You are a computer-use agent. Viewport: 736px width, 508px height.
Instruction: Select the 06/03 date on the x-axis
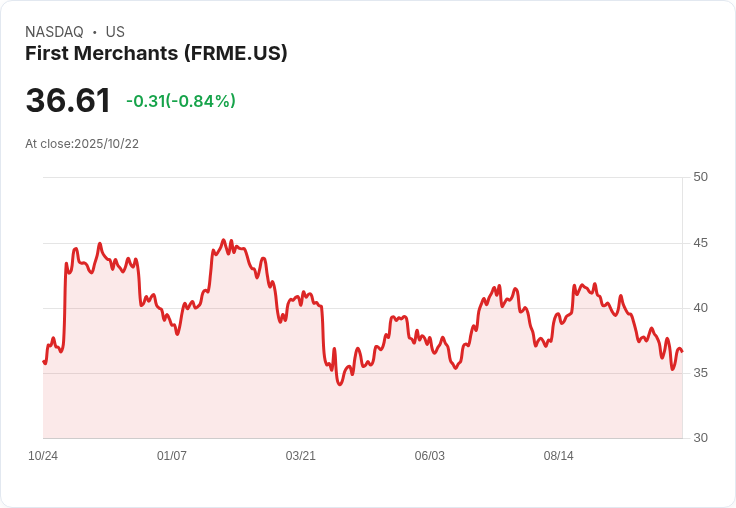pyautogui.click(x=430, y=456)
